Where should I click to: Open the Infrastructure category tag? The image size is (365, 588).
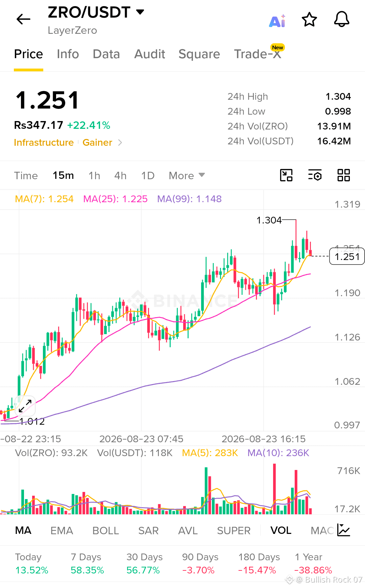tap(44, 143)
